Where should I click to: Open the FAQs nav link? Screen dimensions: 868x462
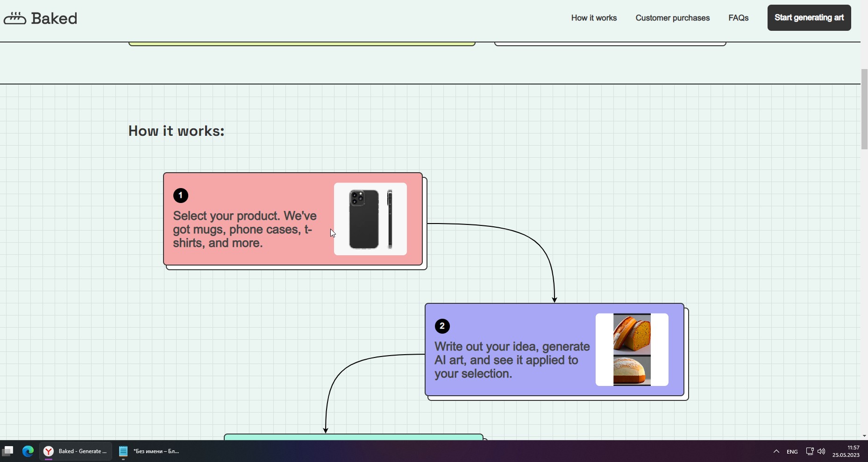pyautogui.click(x=738, y=18)
